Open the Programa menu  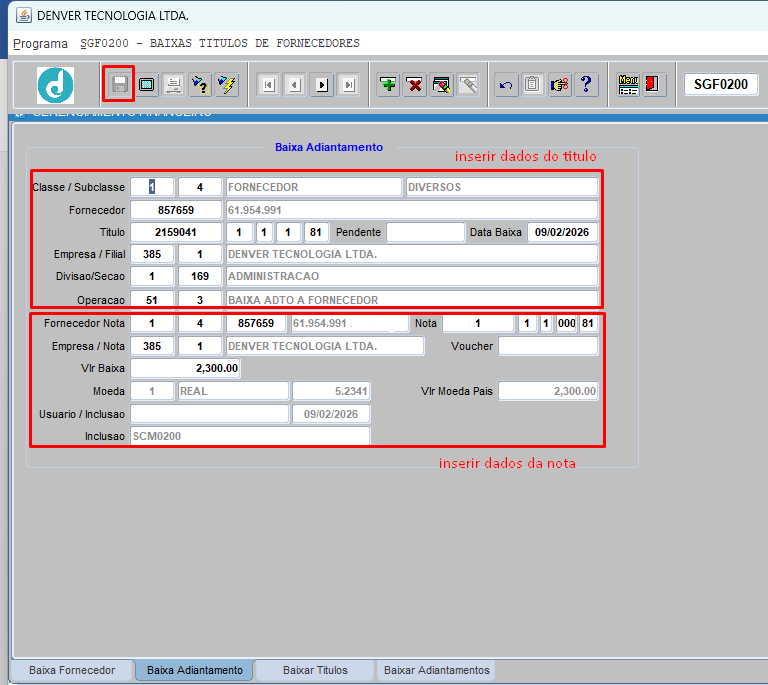tap(40, 43)
